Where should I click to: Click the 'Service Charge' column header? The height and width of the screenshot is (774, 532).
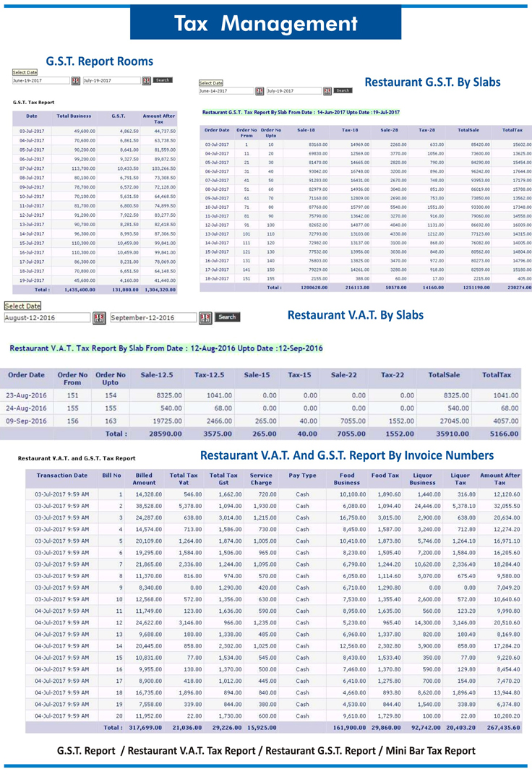[261, 479]
